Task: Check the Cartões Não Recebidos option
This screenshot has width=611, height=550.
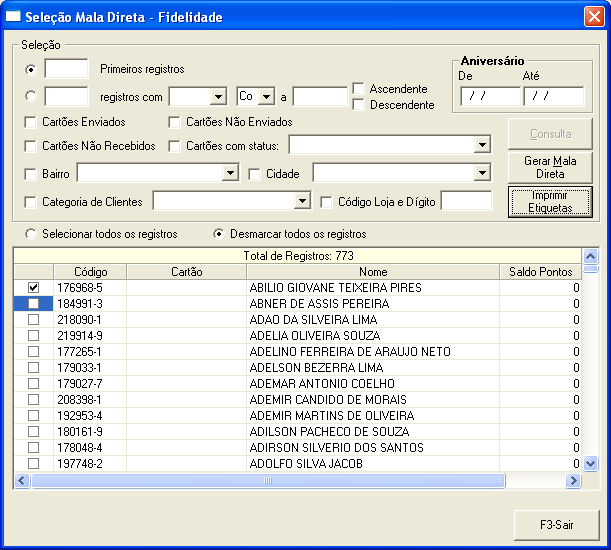Action: [x=31, y=146]
